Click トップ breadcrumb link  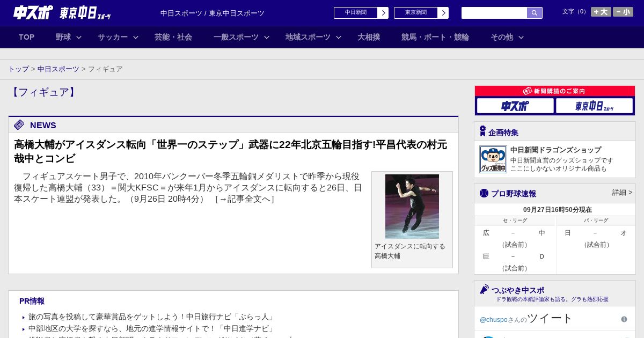point(18,69)
